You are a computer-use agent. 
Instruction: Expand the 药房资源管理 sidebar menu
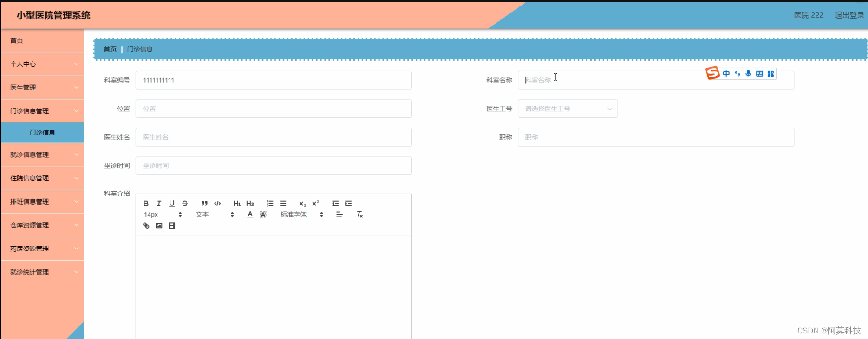tap(42, 249)
